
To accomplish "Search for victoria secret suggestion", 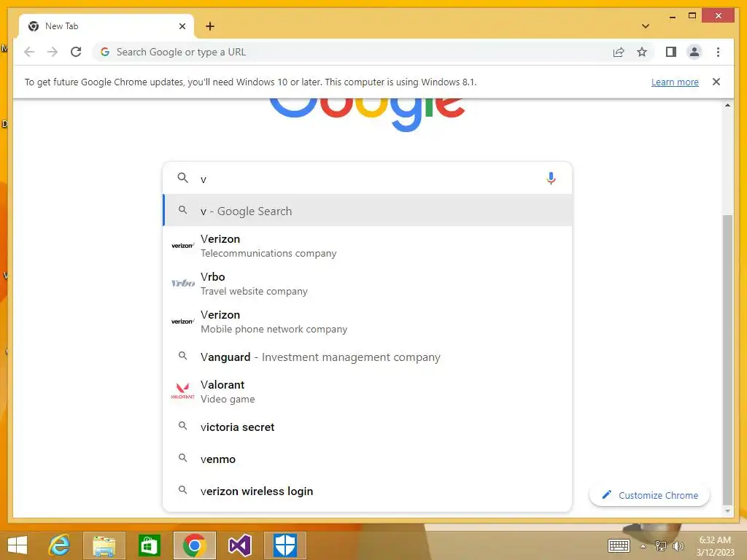I will [368, 427].
